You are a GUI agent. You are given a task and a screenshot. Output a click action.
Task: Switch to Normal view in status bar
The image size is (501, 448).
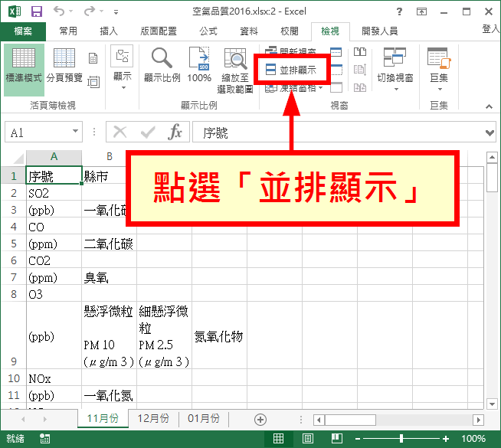(x=278, y=438)
